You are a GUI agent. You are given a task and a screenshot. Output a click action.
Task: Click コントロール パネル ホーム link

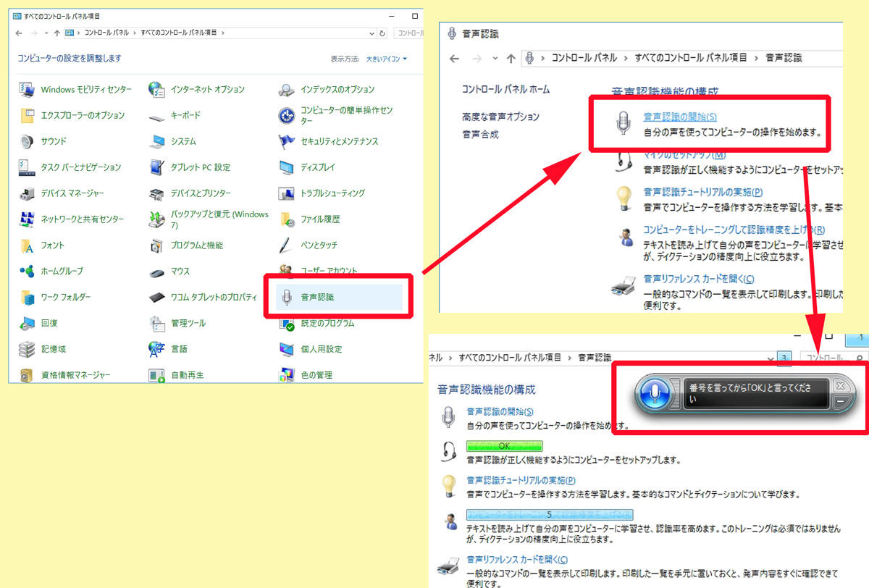coord(505,89)
